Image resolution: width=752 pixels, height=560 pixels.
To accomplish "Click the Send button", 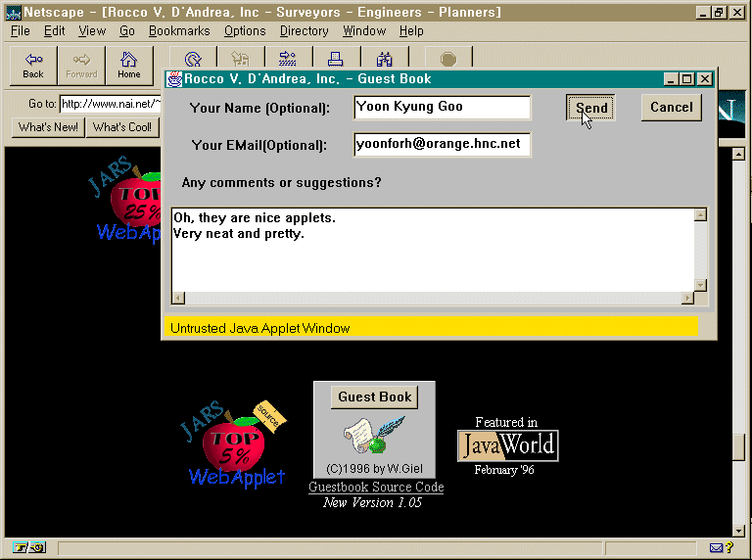I will click(x=590, y=108).
